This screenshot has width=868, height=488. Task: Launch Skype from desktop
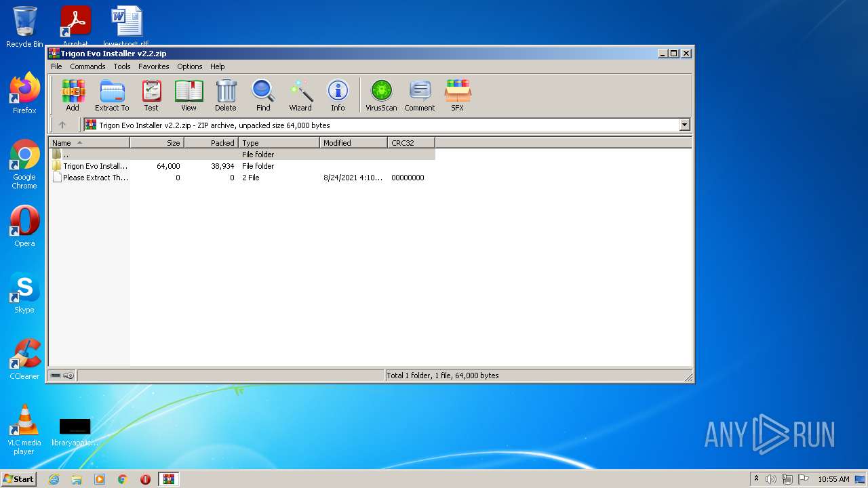click(24, 293)
